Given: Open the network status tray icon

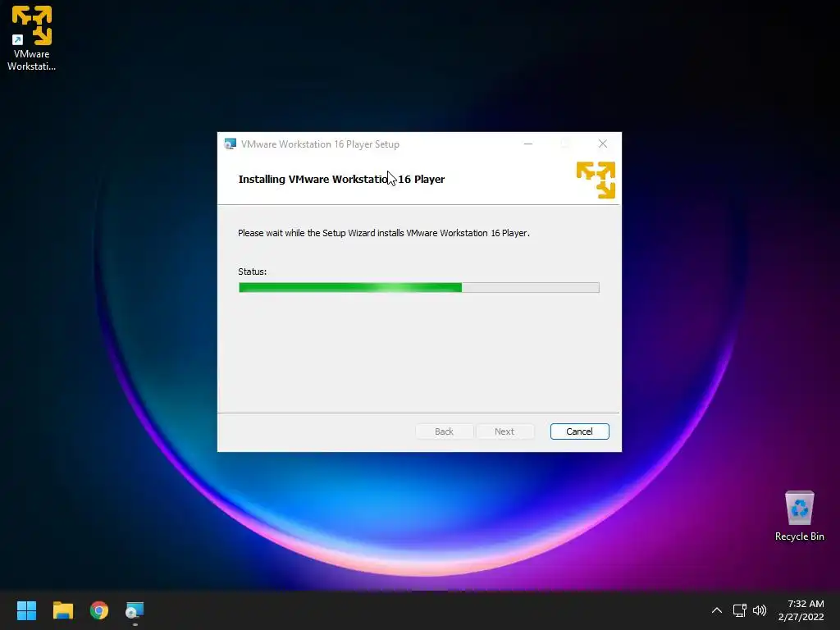Looking at the screenshot, I should [x=740, y=610].
